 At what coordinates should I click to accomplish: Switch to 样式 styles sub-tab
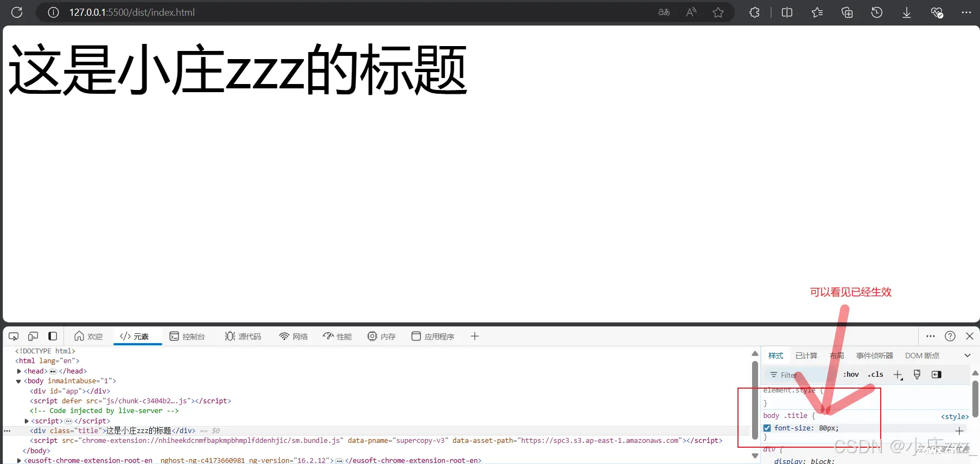click(x=776, y=356)
